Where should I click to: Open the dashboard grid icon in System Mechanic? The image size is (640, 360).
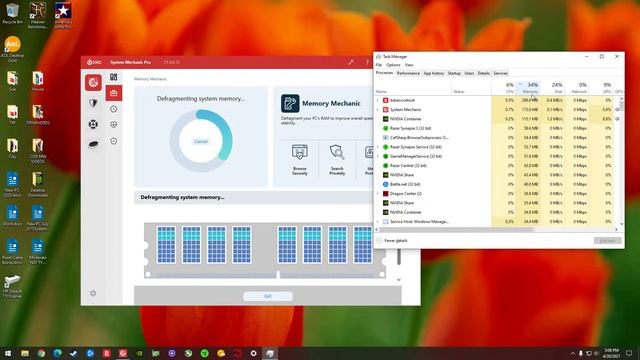113,77
